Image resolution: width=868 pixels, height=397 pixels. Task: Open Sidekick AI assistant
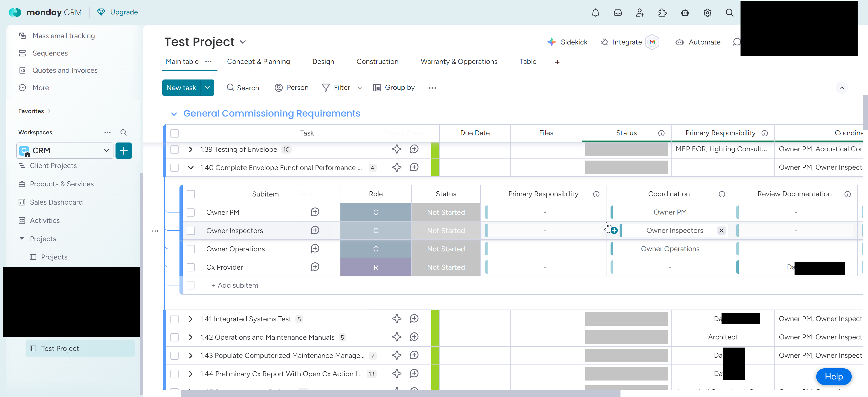[567, 42]
